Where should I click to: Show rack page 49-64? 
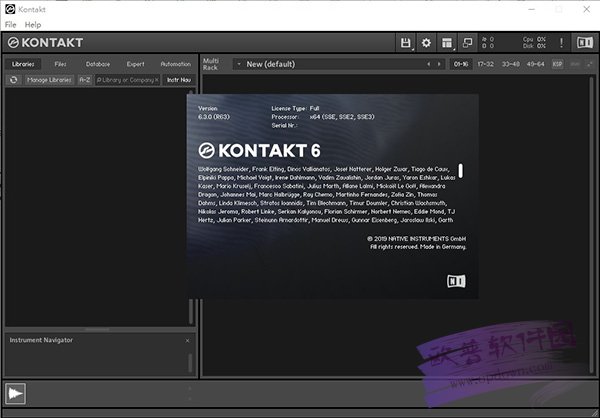point(535,64)
